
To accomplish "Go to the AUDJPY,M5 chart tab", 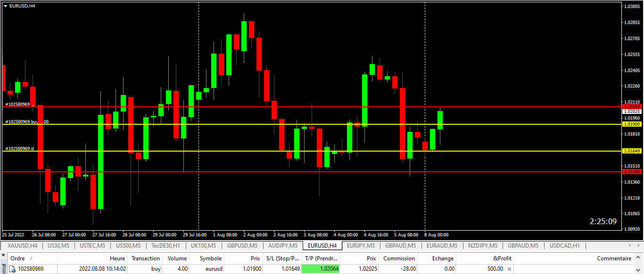I will pyautogui.click(x=282, y=245).
